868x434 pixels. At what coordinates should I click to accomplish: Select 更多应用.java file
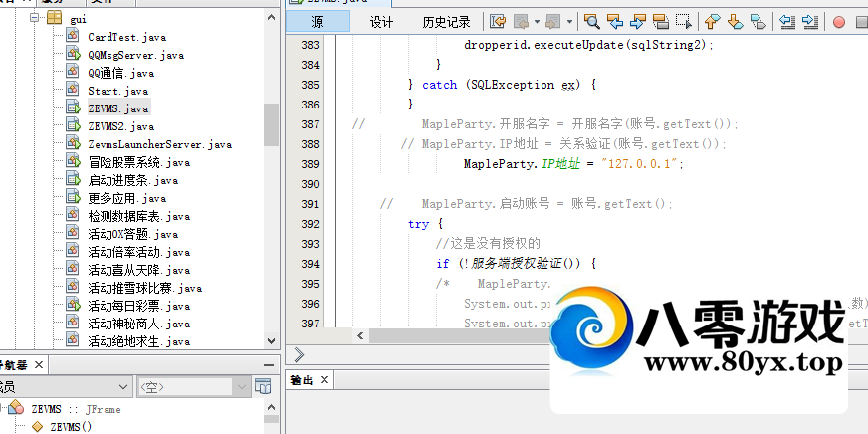pyautogui.click(x=126, y=198)
